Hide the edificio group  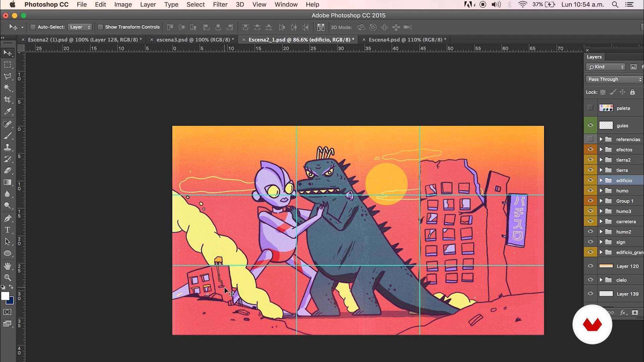(590, 180)
